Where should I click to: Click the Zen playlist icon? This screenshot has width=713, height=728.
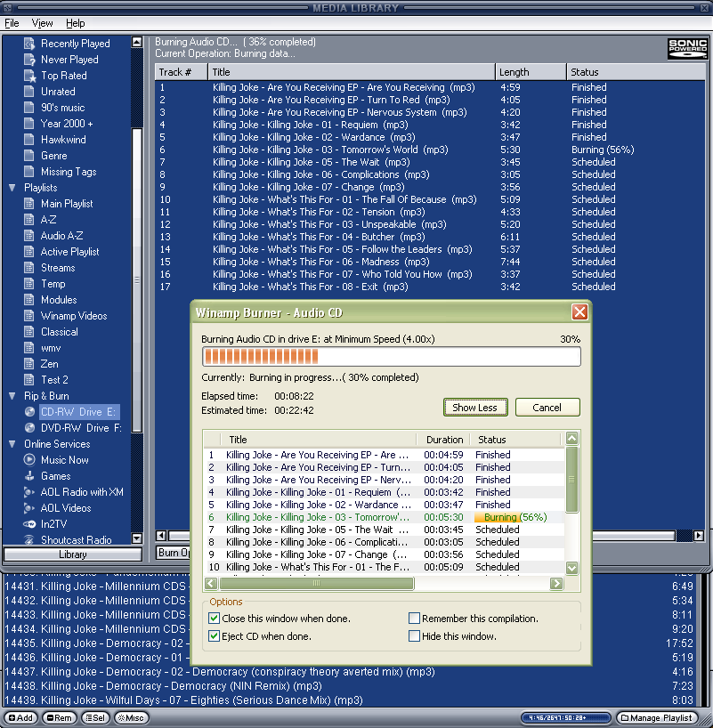(29, 363)
